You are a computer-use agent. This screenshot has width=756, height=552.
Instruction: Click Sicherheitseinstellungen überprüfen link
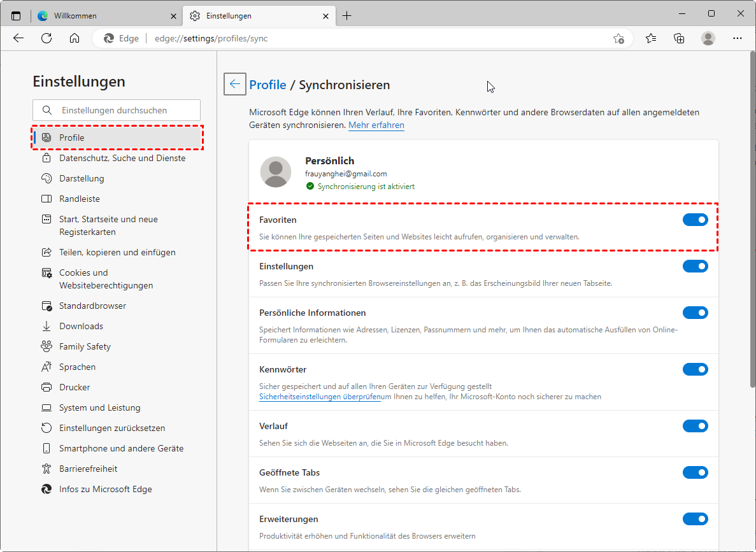320,397
